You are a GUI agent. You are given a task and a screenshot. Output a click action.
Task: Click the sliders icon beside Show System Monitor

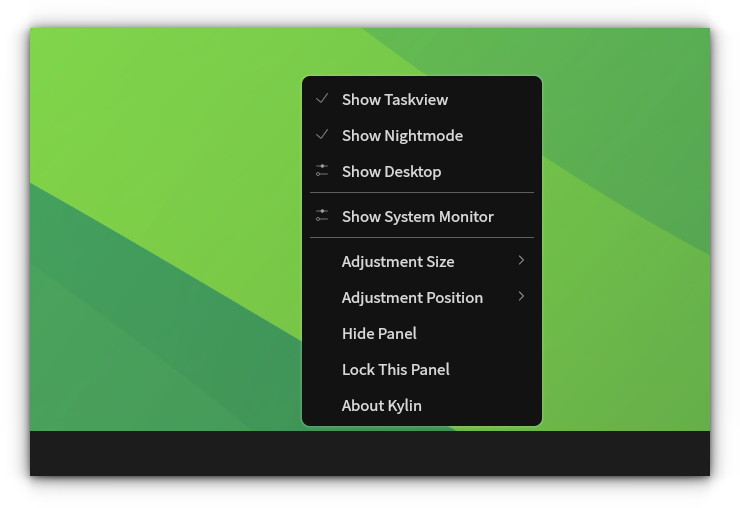[322, 216]
